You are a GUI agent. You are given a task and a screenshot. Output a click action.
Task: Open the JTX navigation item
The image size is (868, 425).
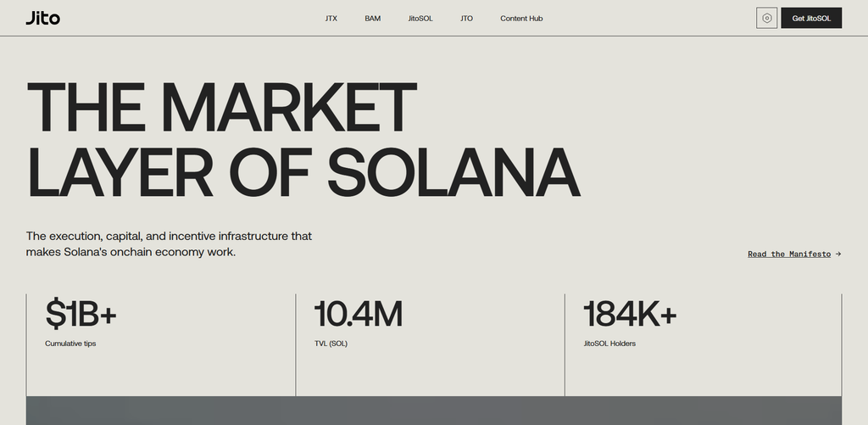click(331, 19)
